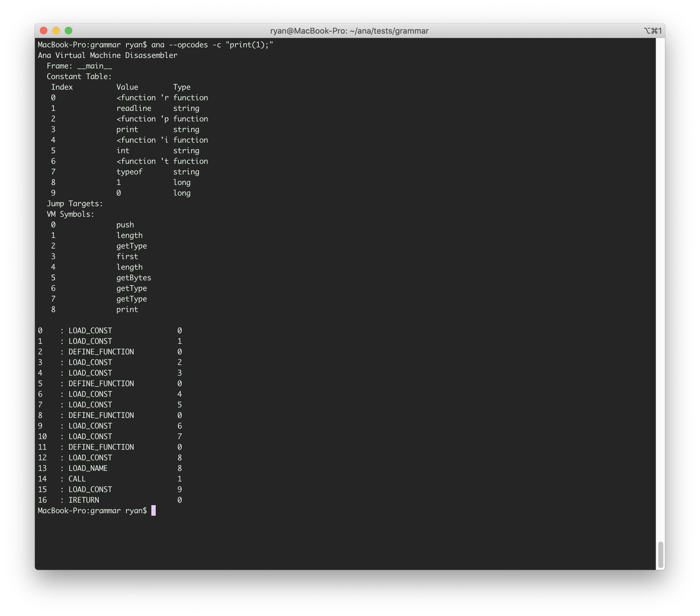This screenshot has width=700, height=616.
Task: Click LOAD_CONST at instruction 6
Action: [x=90, y=395]
